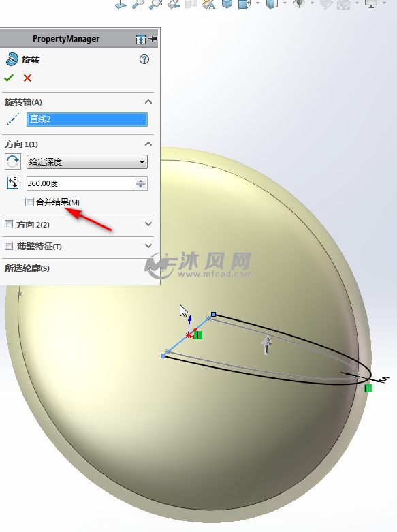Click the Section View cube icon
This screenshot has width=397, height=532.
pos(227,4)
